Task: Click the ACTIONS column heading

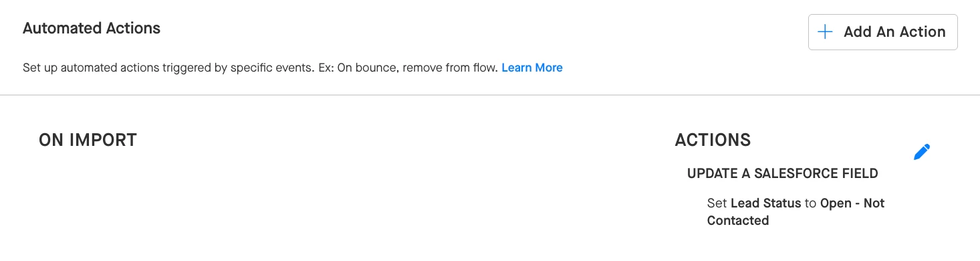Action: point(713,140)
